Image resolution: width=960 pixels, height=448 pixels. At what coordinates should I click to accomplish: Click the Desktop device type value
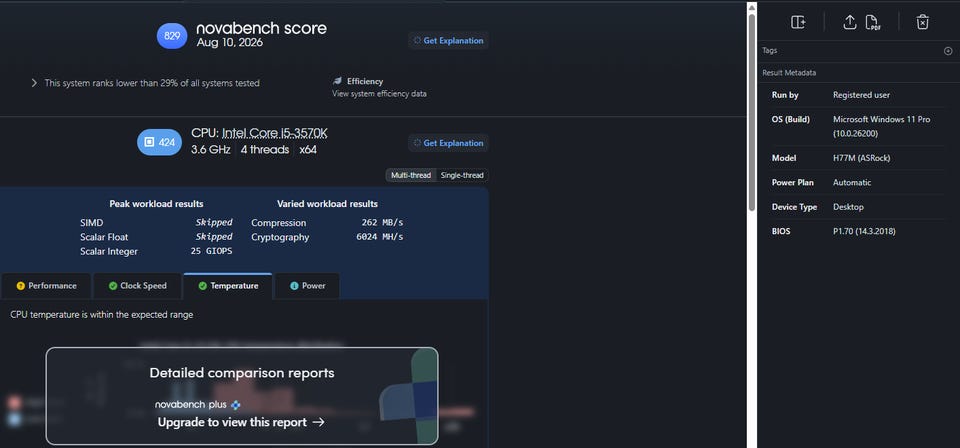click(848, 207)
